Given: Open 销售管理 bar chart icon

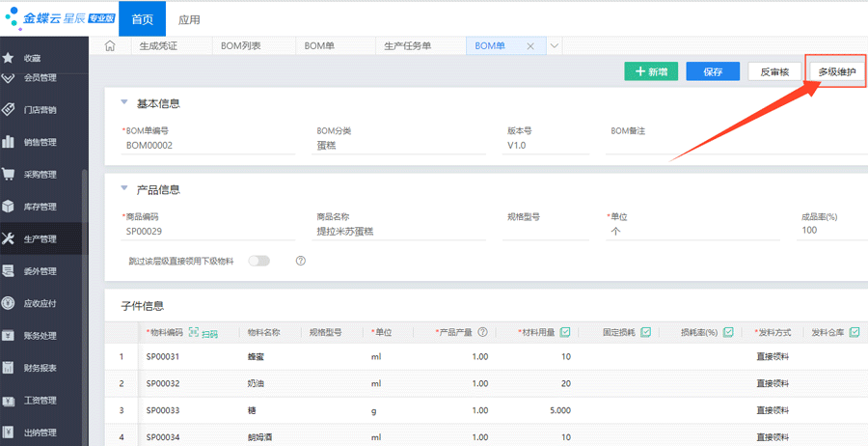Looking at the screenshot, I should click(8, 142).
